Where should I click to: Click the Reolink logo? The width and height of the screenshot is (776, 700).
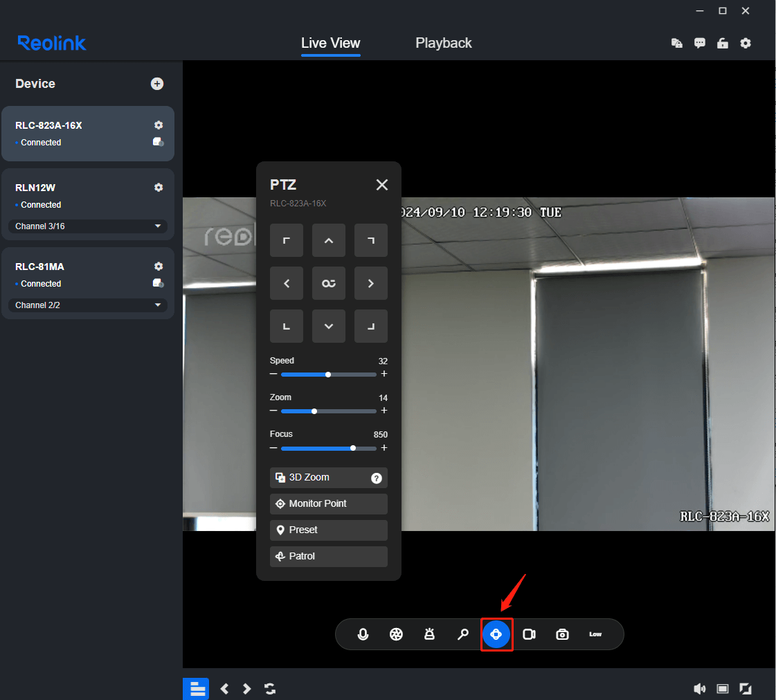52,43
